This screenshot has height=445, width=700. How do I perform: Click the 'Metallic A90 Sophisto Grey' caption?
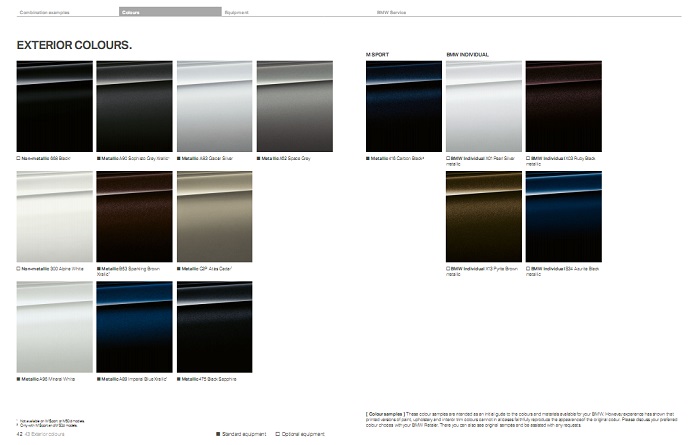click(x=133, y=158)
